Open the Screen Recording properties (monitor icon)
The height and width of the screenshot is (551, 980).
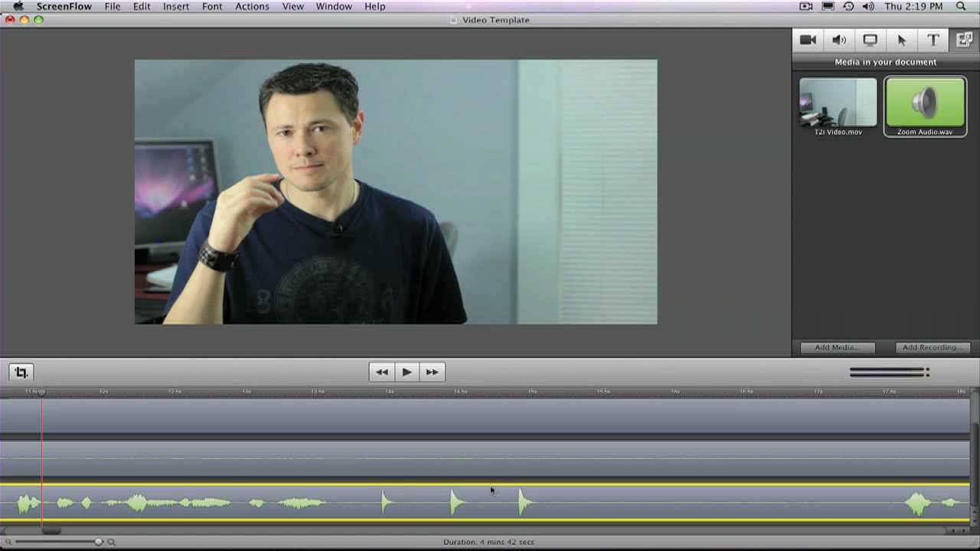pyautogui.click(x=871, y=40)
